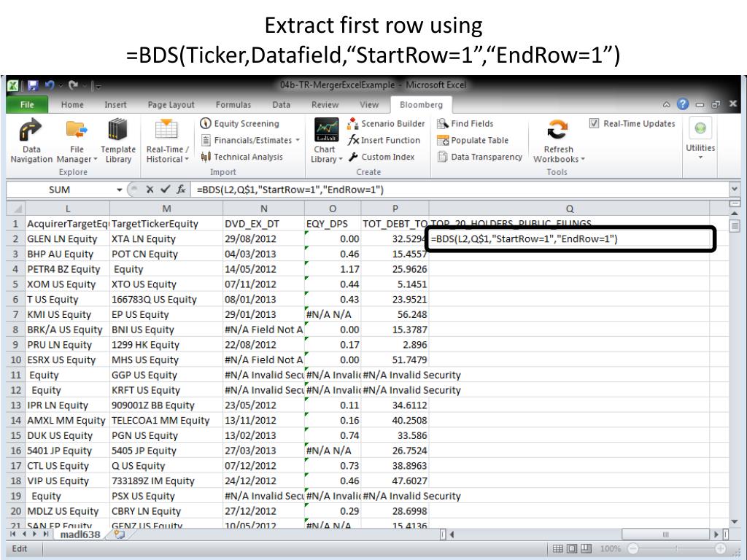The width and height of the screenshot is (747, 560).
Task: Toggle the Real-Time Updates checkbox
Action: point(594,123)
